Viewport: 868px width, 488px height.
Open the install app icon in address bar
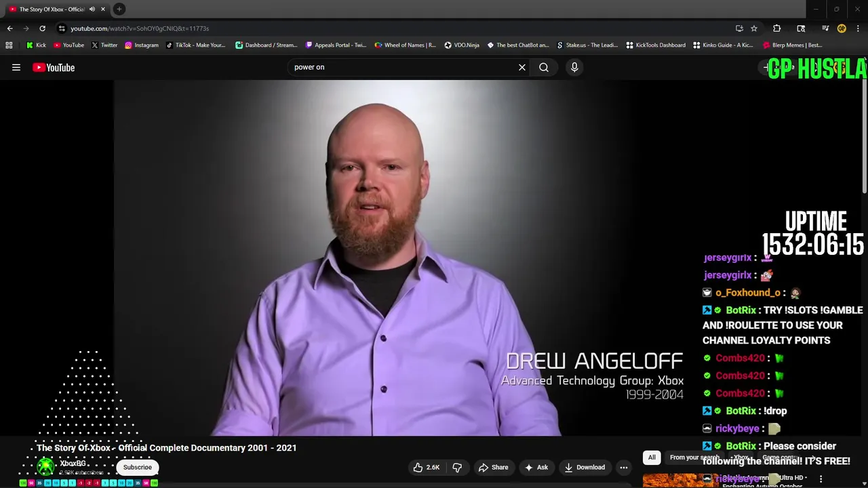pyautogui.click(x=739, y=28)
